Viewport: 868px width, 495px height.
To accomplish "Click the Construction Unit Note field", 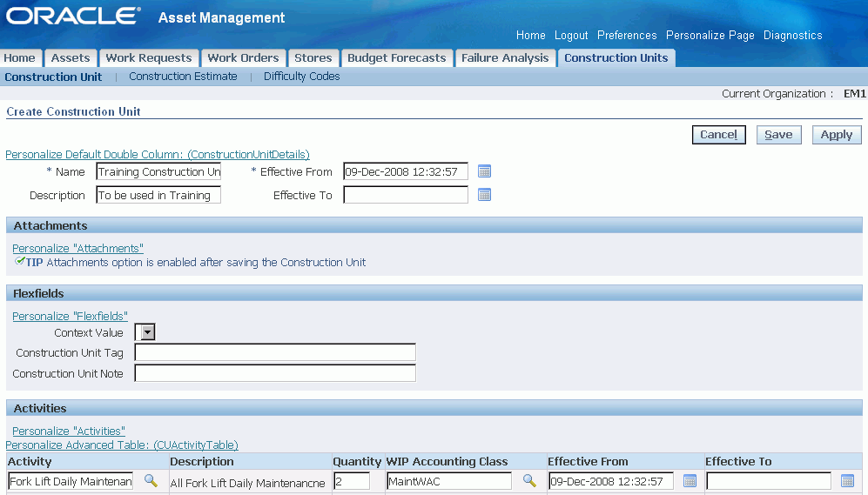I will [275, 373].
